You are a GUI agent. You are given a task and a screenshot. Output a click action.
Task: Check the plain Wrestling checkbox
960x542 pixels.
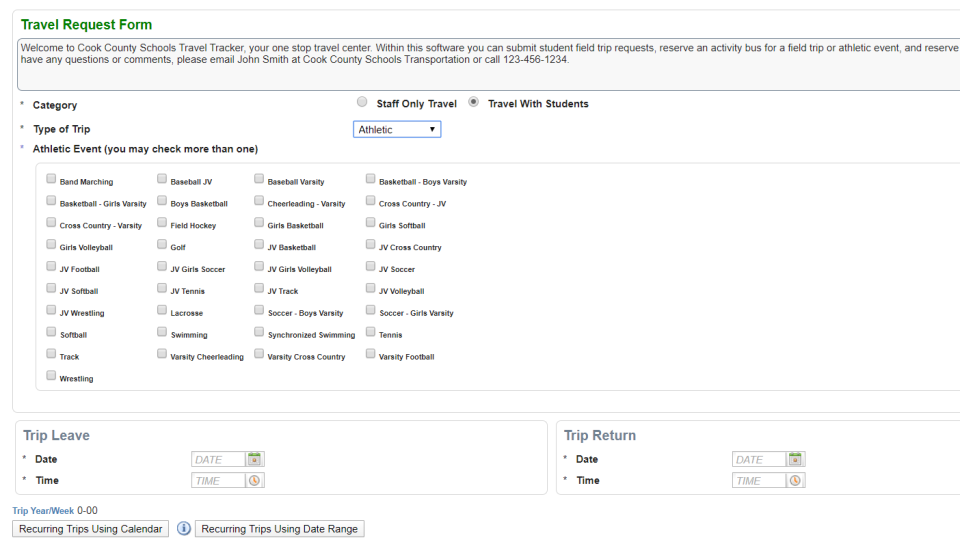tap(51, 375)
